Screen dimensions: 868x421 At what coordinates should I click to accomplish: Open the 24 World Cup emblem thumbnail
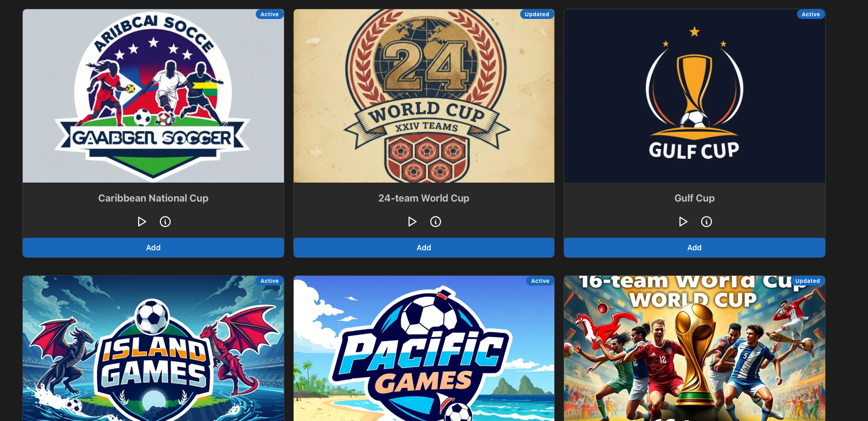point(424,96)
